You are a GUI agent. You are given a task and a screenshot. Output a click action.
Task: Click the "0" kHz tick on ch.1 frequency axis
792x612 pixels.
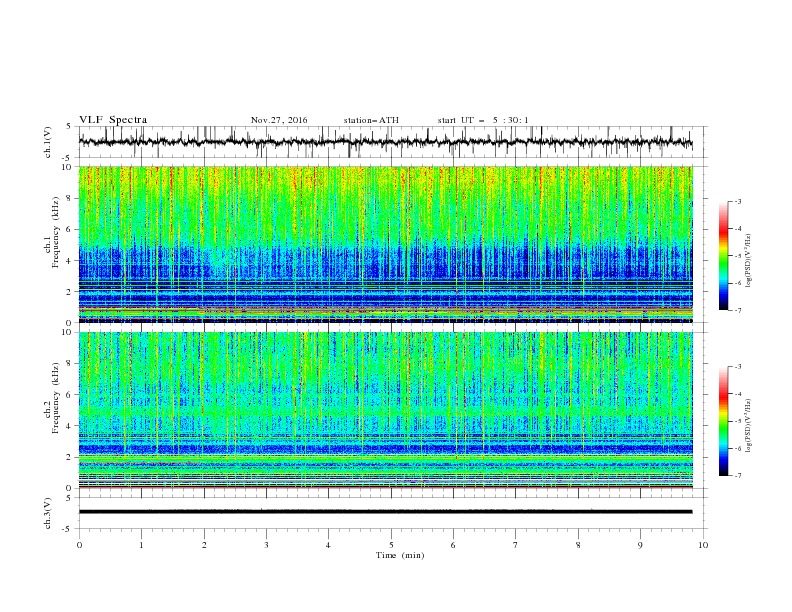(71, 323)
